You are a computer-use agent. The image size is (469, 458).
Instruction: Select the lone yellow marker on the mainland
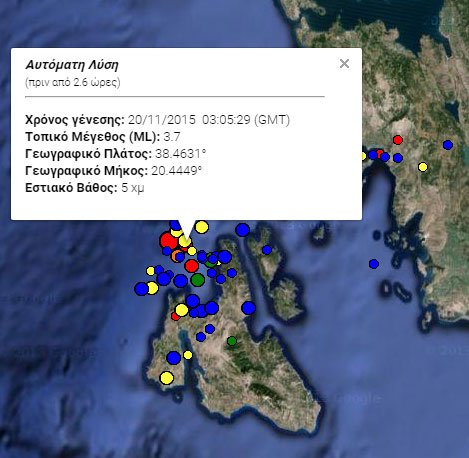click(423, 167)
